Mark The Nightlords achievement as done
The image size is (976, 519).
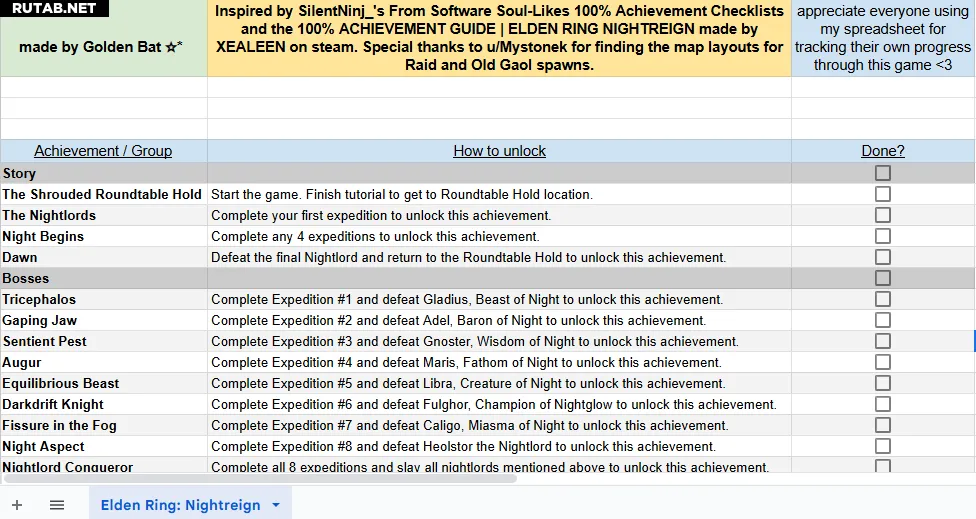(x=883, y=215)
